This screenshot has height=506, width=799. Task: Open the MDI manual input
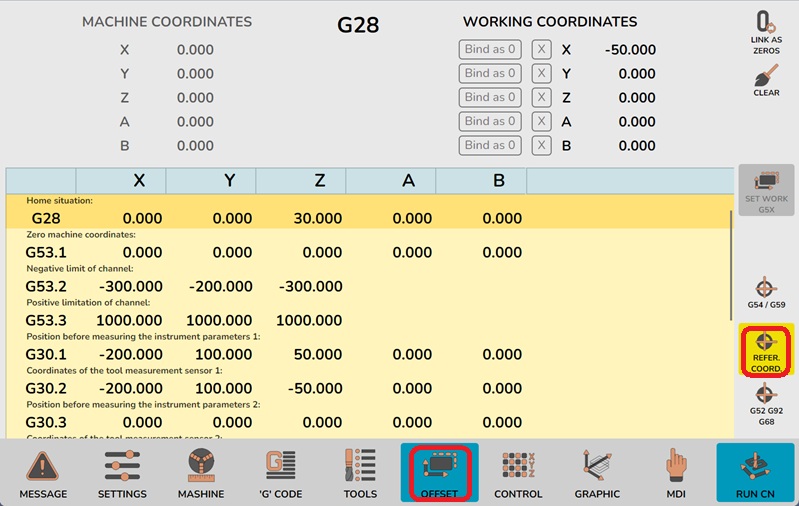(677, 473)
